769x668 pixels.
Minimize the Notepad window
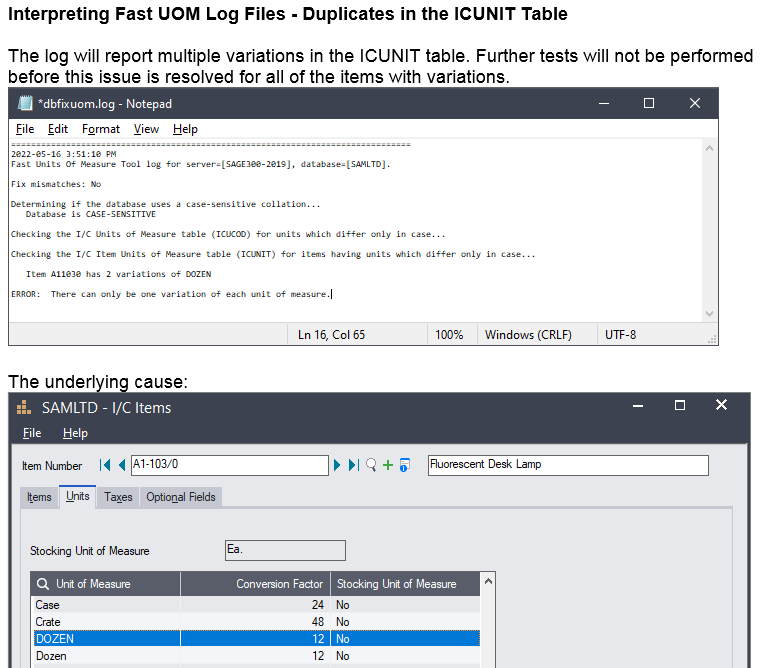[604, 103]
